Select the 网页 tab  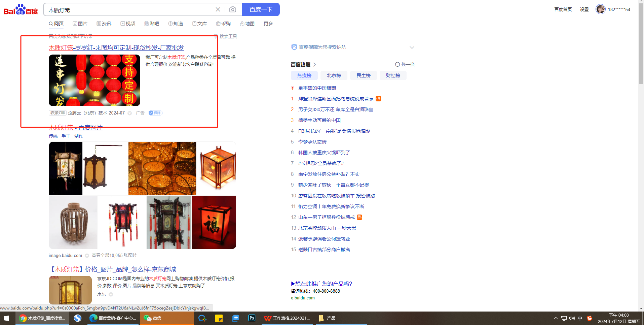(56, 24)
